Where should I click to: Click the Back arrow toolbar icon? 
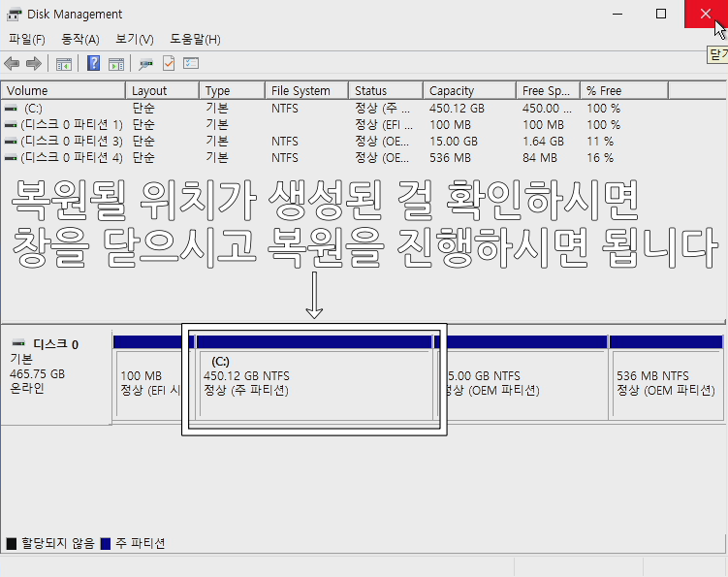tap(12, 63)
